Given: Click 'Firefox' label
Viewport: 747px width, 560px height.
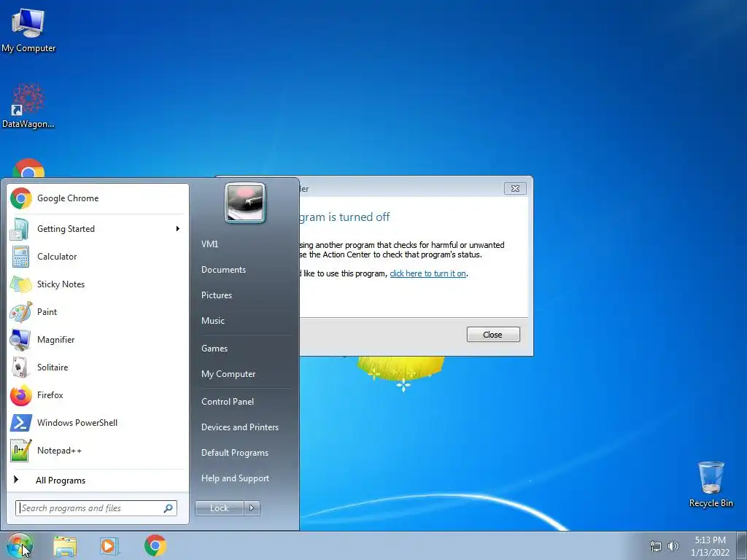Looking at the screenshot, I should pos(50,395).
